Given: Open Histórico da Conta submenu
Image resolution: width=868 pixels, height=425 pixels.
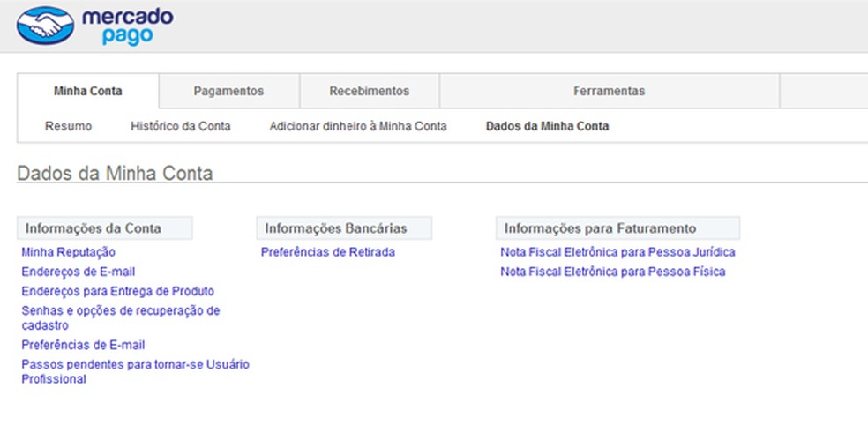Looking at the screenshot, I should pos(181,126).
